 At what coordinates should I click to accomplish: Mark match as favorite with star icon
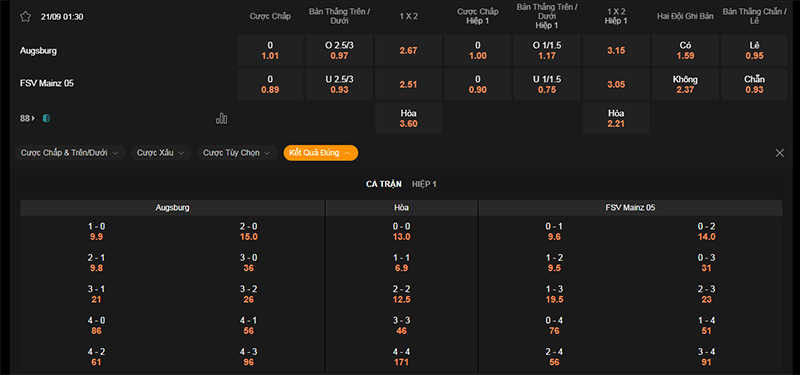pos(26,16)
